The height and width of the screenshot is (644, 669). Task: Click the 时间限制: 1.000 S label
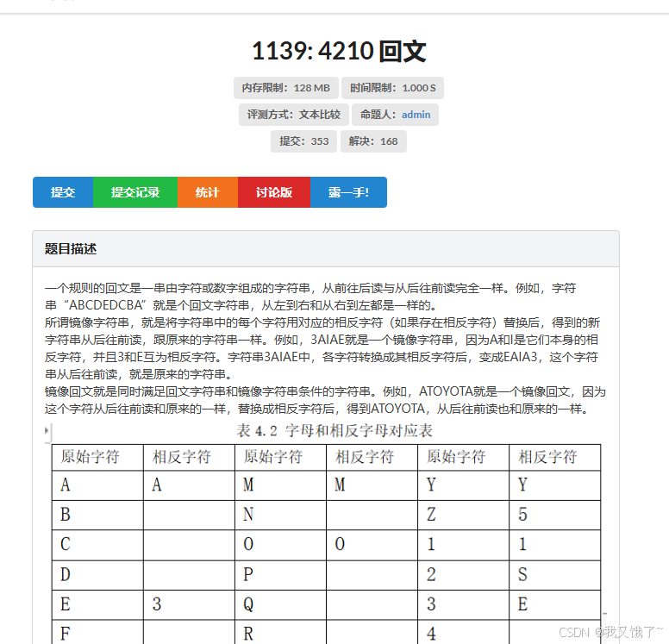(392, 88)
